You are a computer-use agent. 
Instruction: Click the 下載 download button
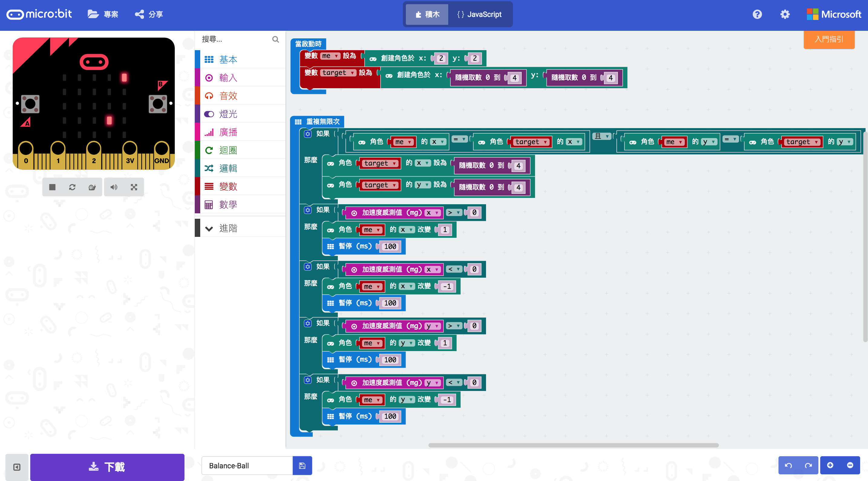(x=107, y=467)
